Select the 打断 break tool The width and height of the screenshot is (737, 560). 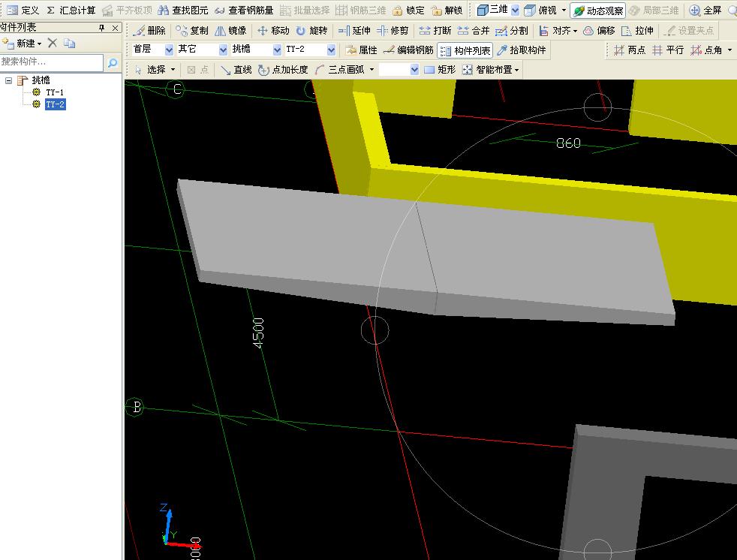click(435, 31)
